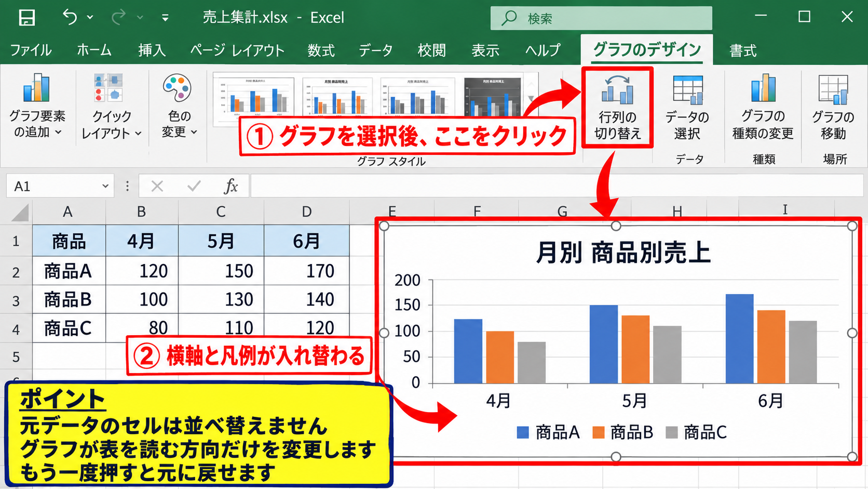The image size is (868, 489).
Task: Switch to the 書式 tab
Action: click(x=743, y=50)
